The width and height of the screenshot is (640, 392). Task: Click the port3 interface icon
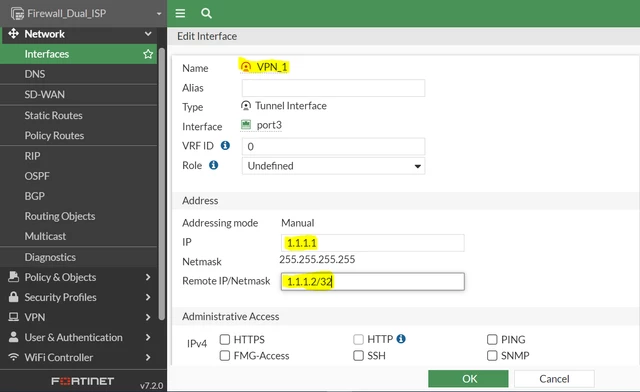point(246,125)
